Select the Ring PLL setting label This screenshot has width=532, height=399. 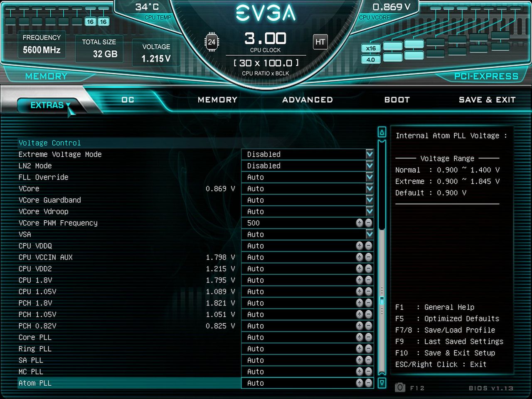click(x=35, y=349)
